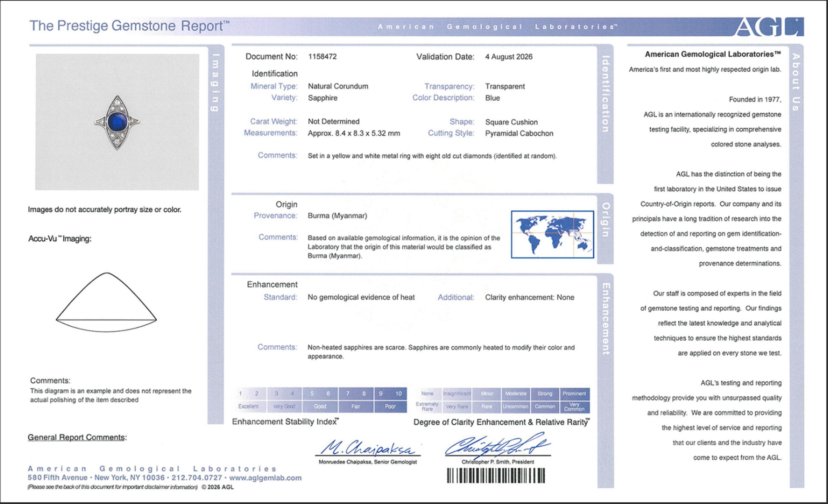Viewport: 828px width, 504px height.
Task: Click the world map origin image
Action: tap(553, 234)
